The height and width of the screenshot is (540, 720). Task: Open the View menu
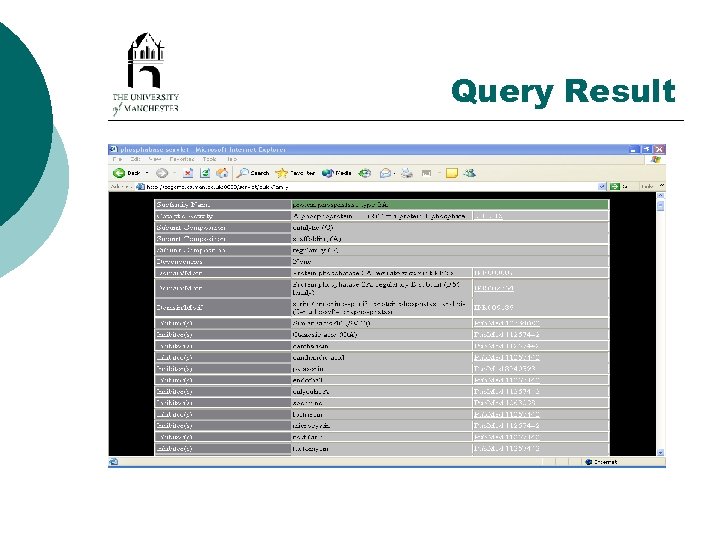pyautogui.click(x=155, y=159)
